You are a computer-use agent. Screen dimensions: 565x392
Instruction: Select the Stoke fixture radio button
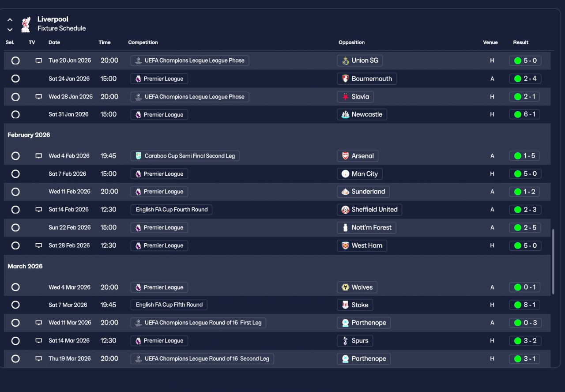(x=15, y=305)
